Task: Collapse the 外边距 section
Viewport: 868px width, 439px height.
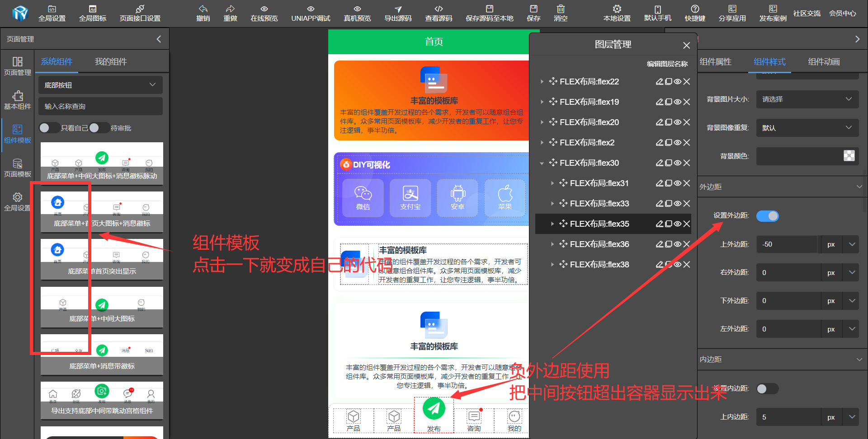Action: 859,187
